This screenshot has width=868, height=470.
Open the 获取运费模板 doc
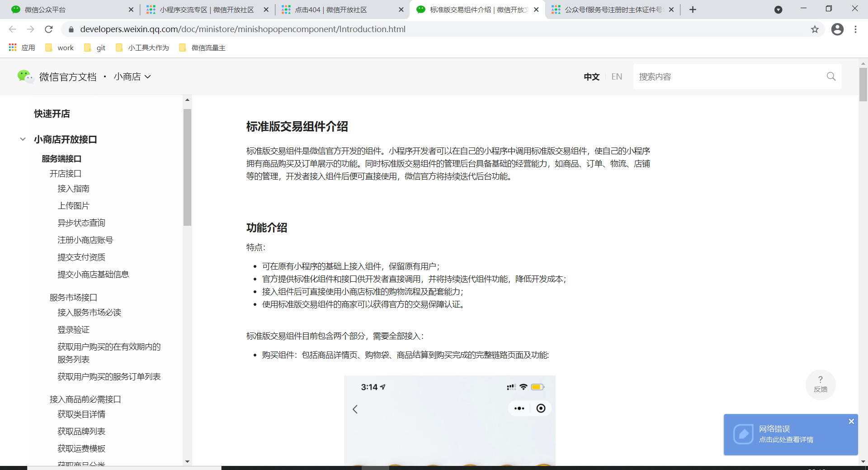(x=81, y=449)
